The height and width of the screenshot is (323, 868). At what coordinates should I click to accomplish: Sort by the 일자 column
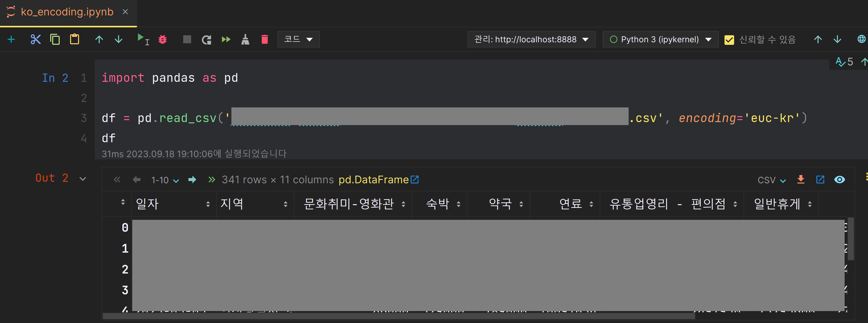tap(208, 204)
